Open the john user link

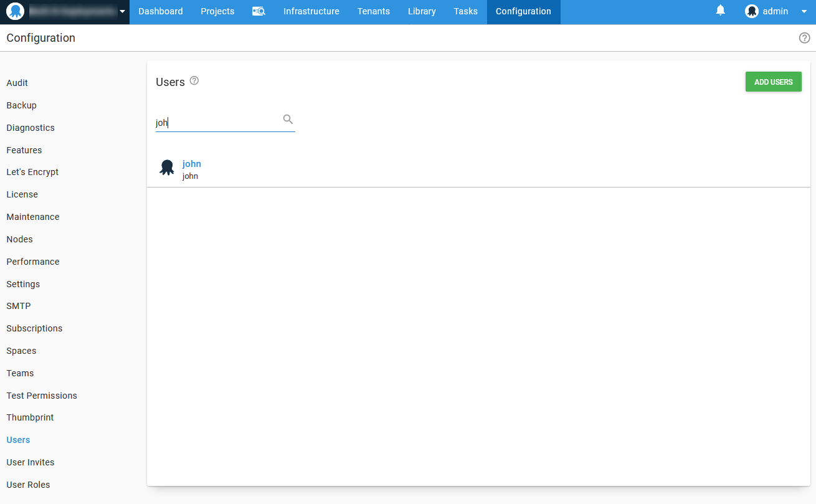[x=192, y=164]
